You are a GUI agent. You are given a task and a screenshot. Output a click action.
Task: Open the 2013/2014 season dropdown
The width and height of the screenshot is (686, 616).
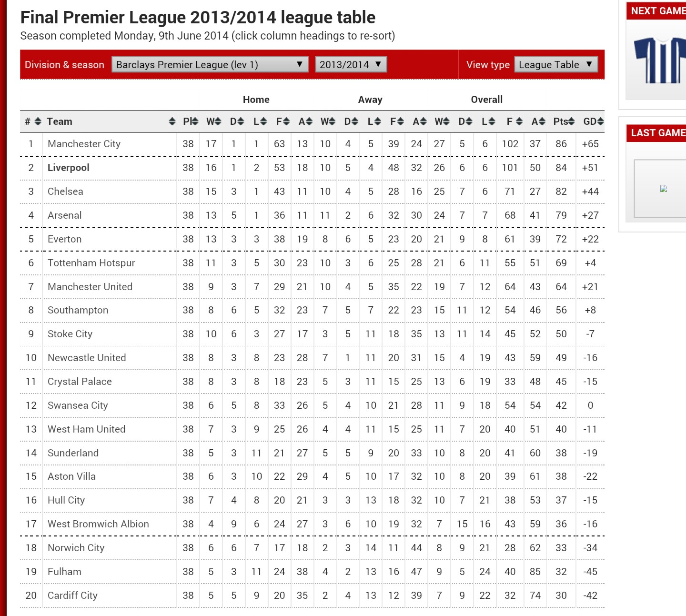coord(351,65)
